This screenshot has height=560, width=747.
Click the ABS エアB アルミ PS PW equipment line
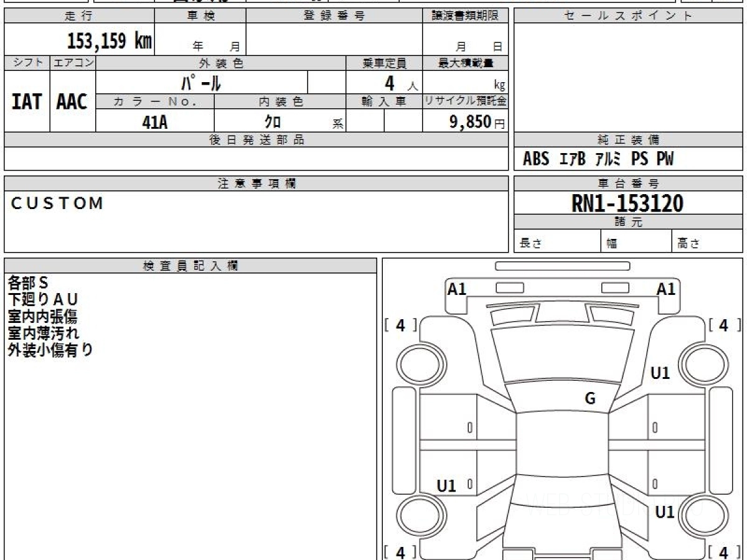[x=598, y=159]
